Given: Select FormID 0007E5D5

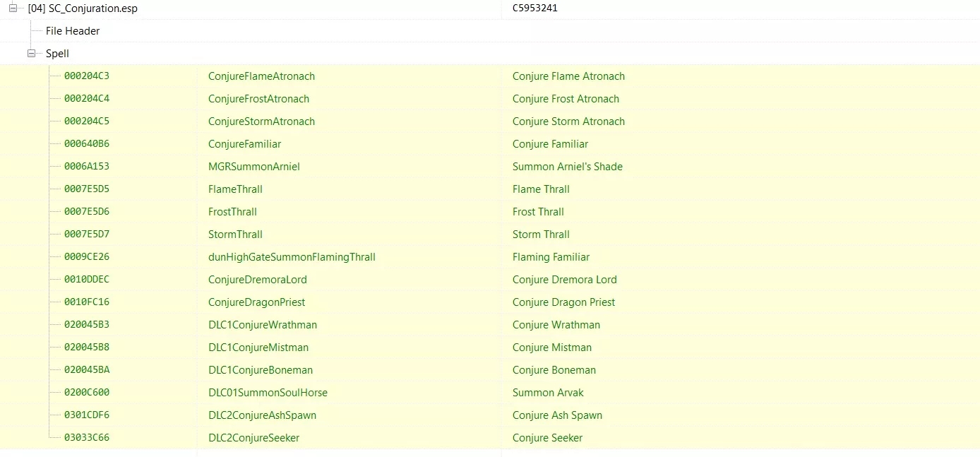Looking at the screenshot, I should point(87,189).
